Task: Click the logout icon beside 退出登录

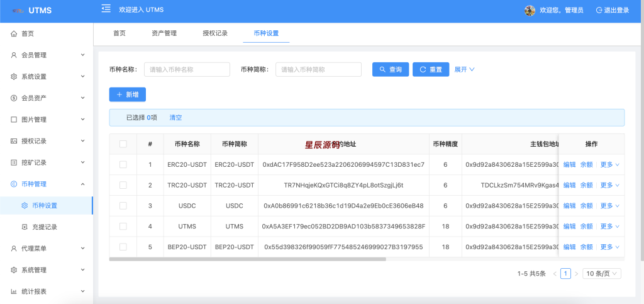Action: point(599,10)
